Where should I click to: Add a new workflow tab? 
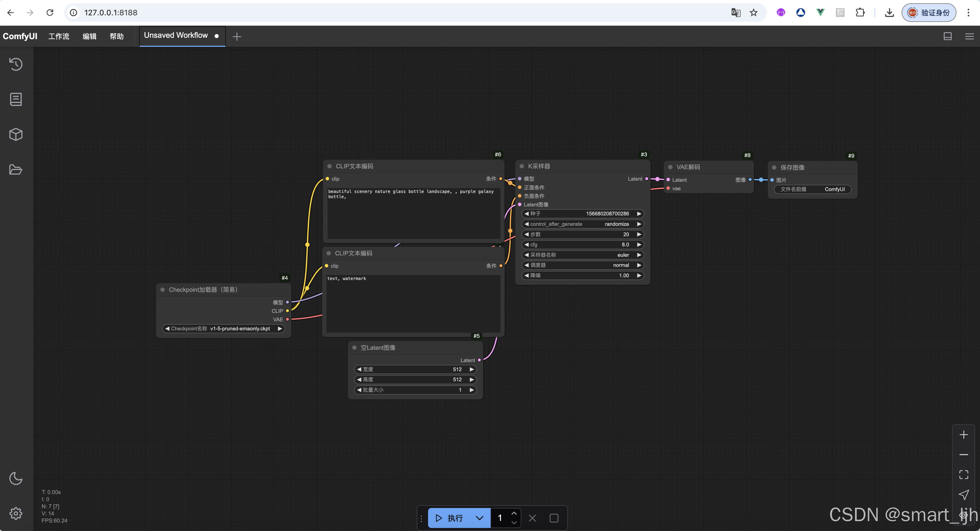pos(237,36)
